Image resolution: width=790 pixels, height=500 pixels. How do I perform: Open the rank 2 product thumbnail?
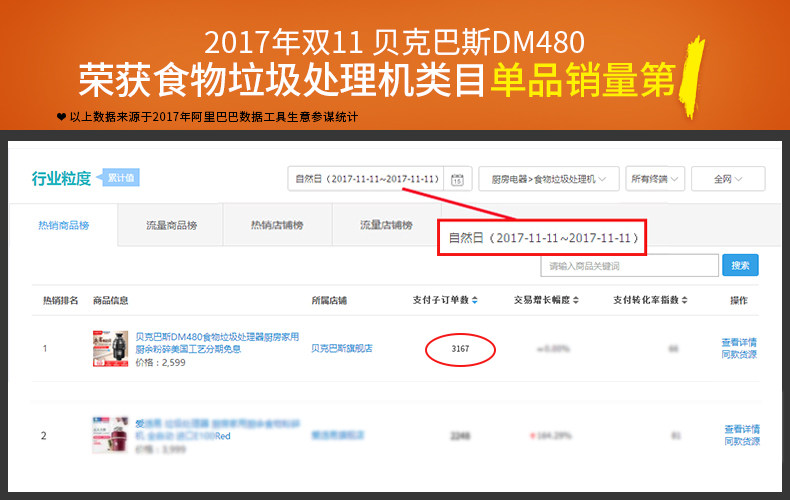pos(110,435)
